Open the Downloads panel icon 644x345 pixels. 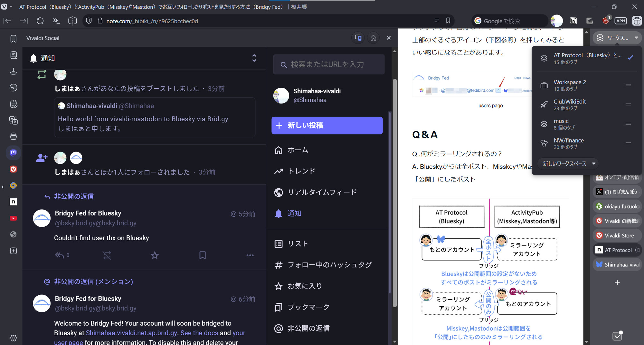coord(13,71)
